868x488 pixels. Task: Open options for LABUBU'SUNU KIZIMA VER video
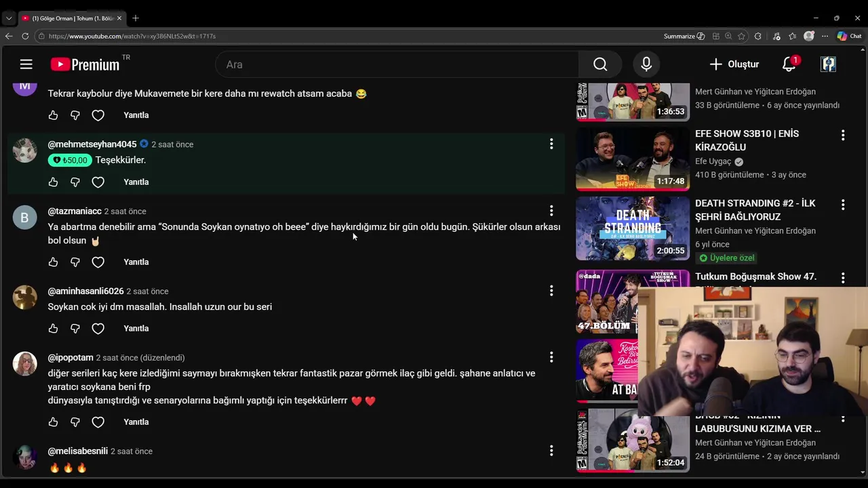coord(843,419)
